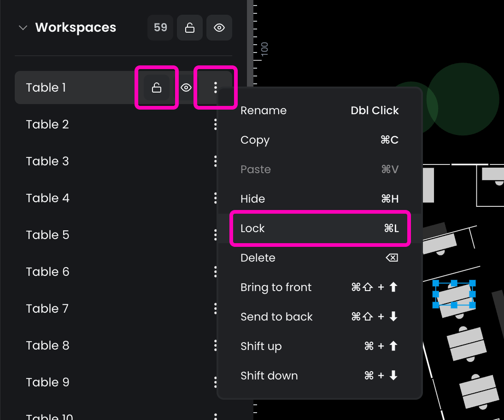Open the three-dot menu for Table 2
This screenshot has height=420, width=504.
(x=215, y=124)
